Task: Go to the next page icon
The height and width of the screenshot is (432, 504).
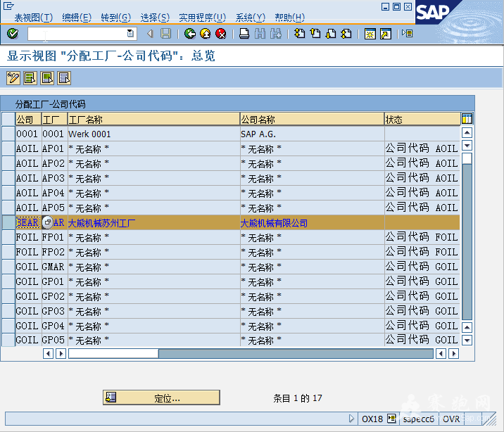Action: click(331, 33)
